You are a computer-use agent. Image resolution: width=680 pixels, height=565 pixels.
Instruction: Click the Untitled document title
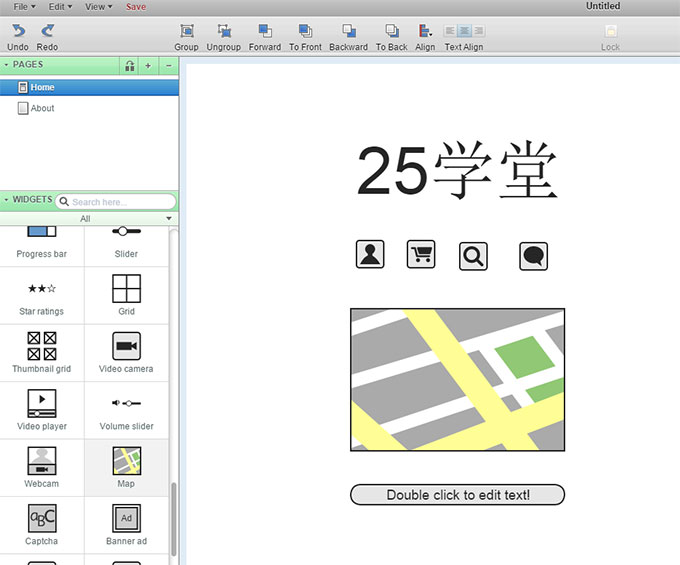(x=603, y=6)
